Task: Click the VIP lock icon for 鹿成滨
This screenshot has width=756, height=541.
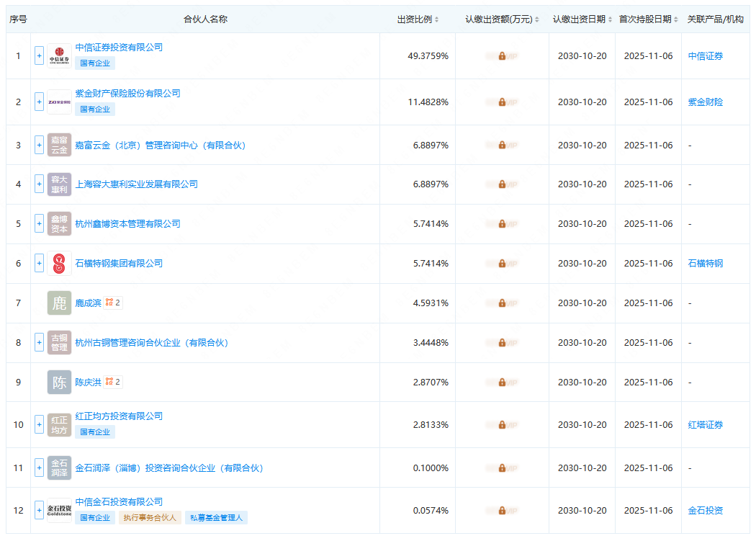Action: [x=502, y=303]
